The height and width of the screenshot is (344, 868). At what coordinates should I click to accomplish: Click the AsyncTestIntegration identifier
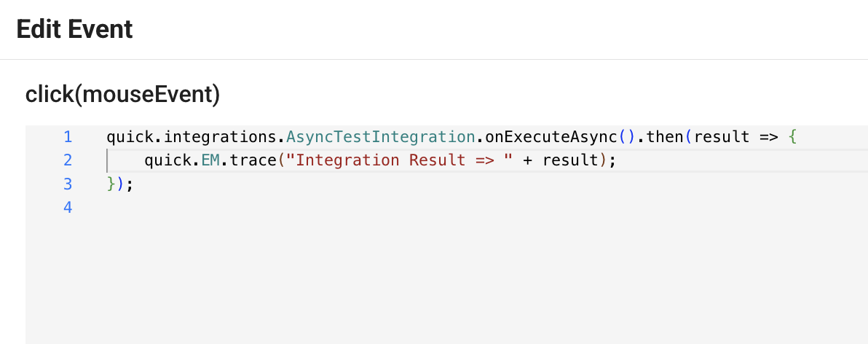380,136
